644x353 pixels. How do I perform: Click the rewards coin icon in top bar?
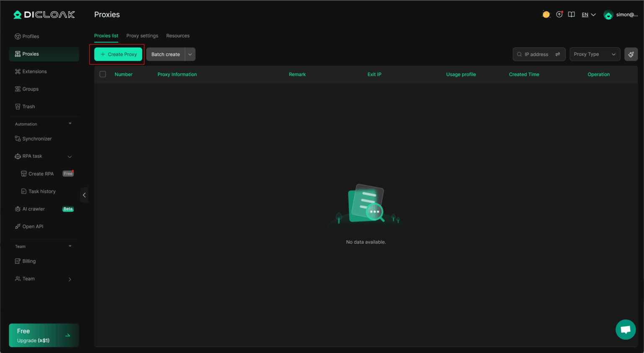click(546, 14)
